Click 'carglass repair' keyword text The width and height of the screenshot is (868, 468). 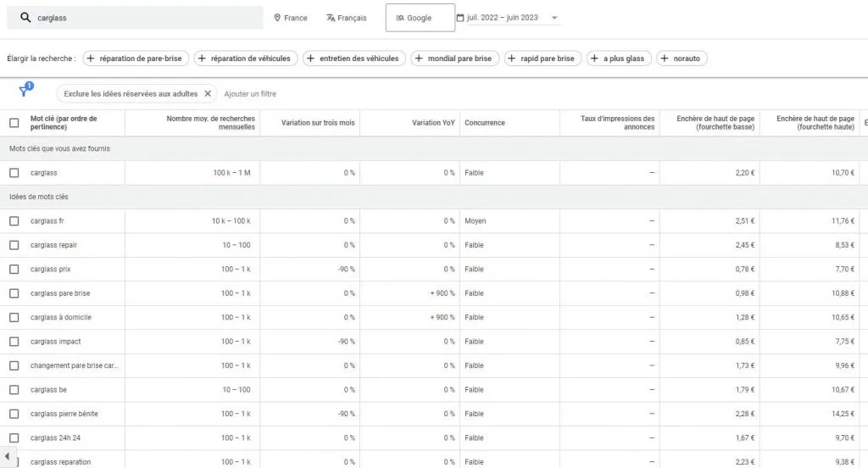(53, 245)
